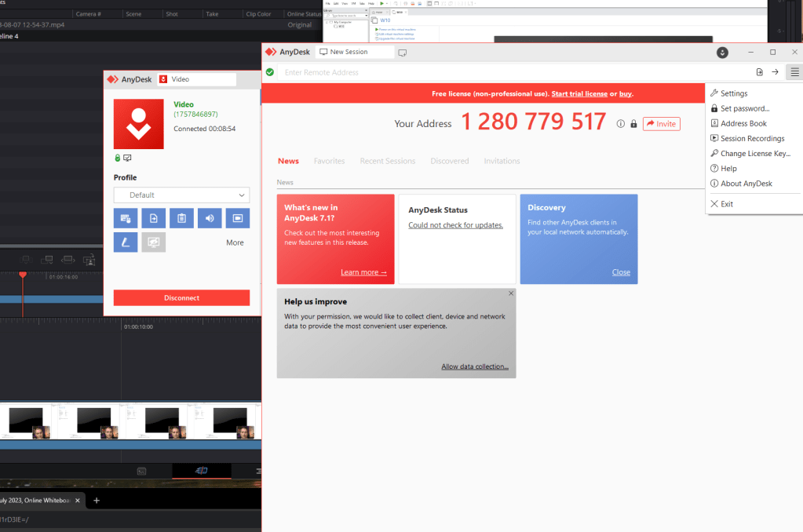Toggle clipboard access permission button
The width and height of the screenshot is (803, 532).
(x=181, y=218)
